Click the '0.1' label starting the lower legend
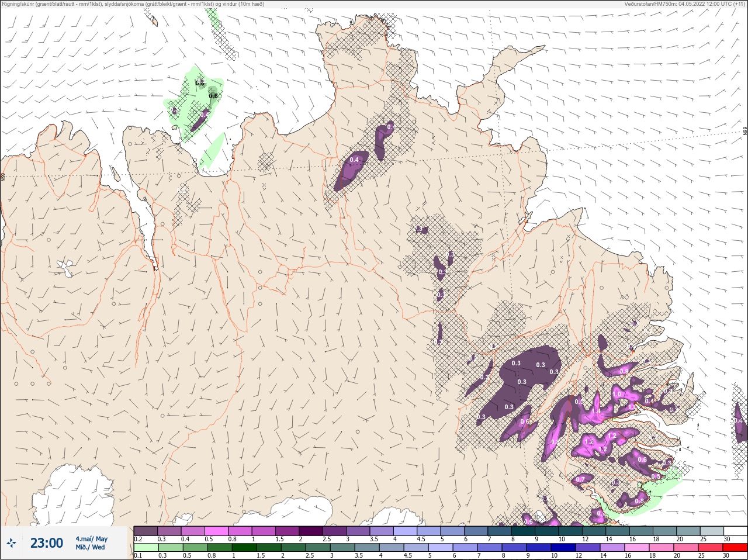 [x=138, y=555]
